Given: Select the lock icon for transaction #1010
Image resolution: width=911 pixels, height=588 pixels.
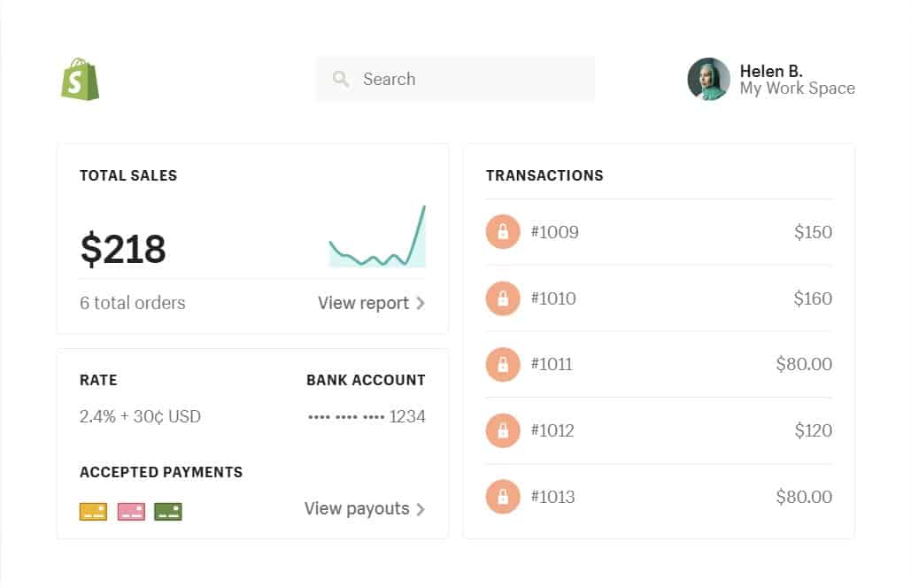Looking at the screenshot, I should coord(502,298).
